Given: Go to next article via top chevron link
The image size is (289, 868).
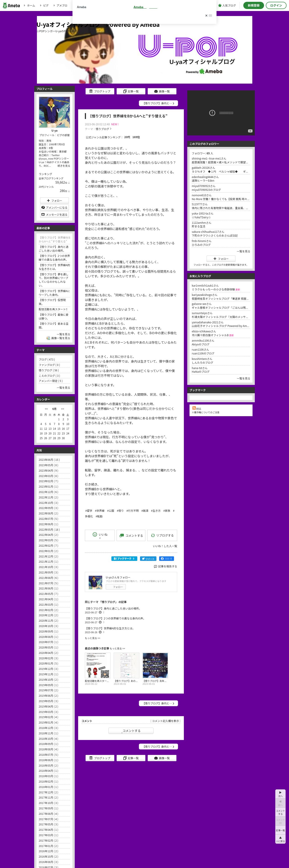Looking at the screenshot, I should point(158,103).
